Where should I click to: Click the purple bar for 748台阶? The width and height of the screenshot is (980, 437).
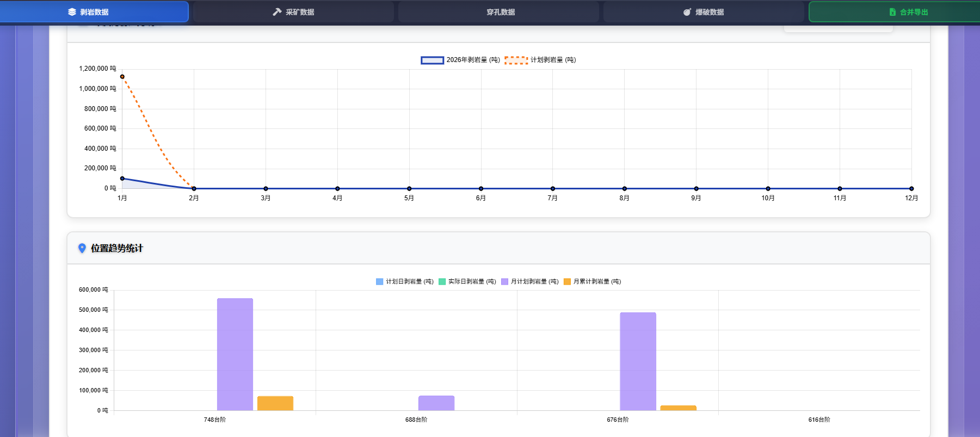coord(235,354)
